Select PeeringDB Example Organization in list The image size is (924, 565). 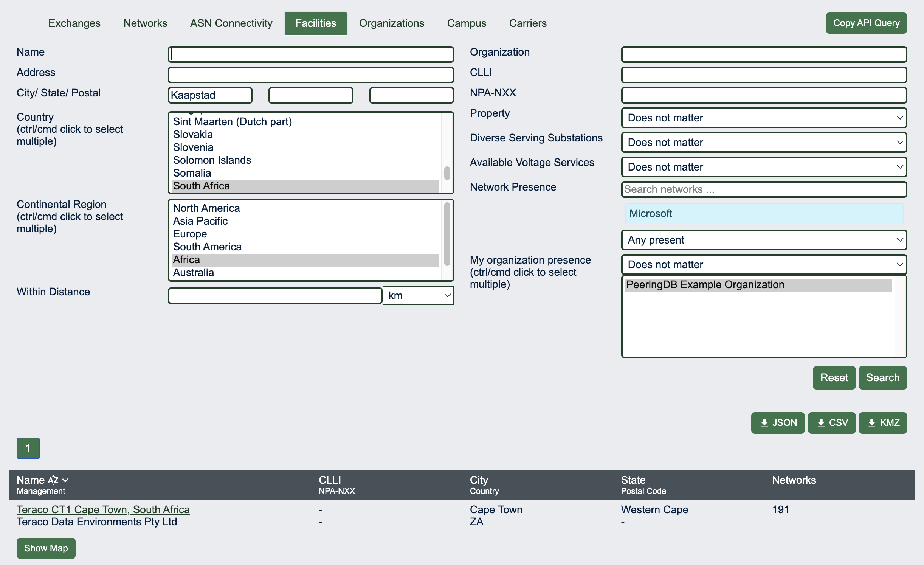click(x=758, y=285)
